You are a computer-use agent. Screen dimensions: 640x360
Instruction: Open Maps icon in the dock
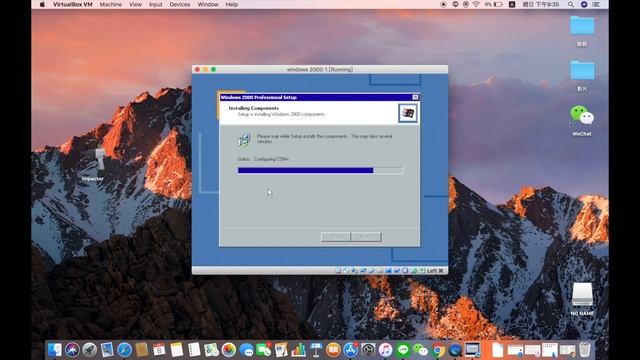coord(211,350)
